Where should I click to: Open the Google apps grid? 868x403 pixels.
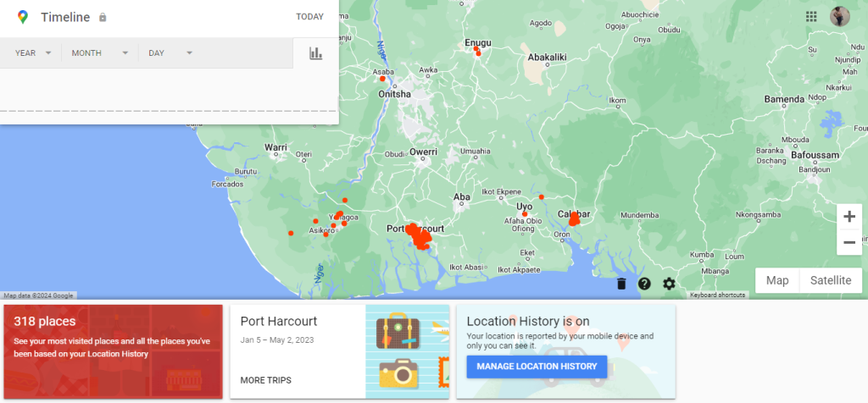coord(811,17)
